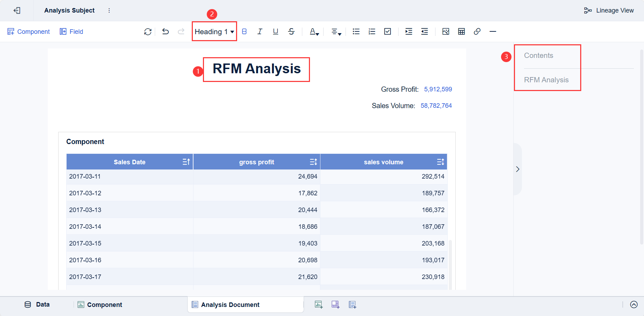This screenshot has width=644, height=316.
Task: Exit the analysis subject with back icon
Action: click(17, 10)
